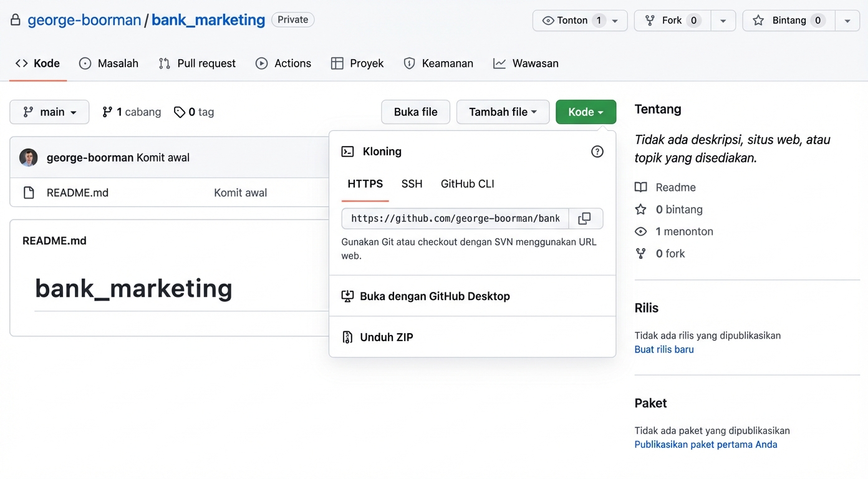Open the Keamanan tab
Image resolution: width=868 pixels, height=479 pixels.
pyautogui.click(x=438, y=64)
